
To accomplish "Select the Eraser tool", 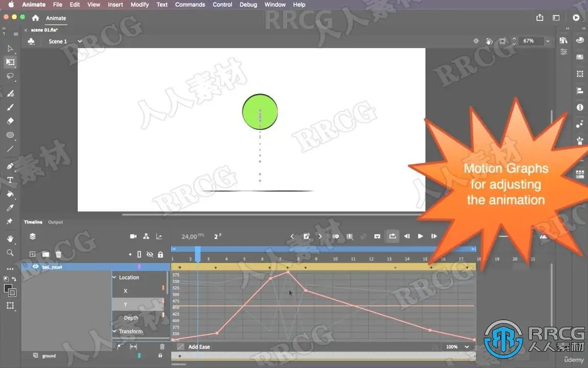I will [x=10, y=121].
